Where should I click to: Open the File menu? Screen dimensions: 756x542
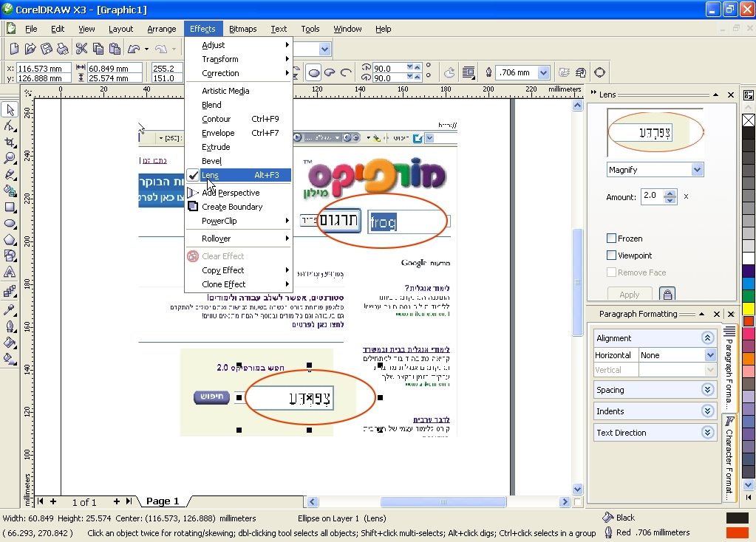(31, 29)
